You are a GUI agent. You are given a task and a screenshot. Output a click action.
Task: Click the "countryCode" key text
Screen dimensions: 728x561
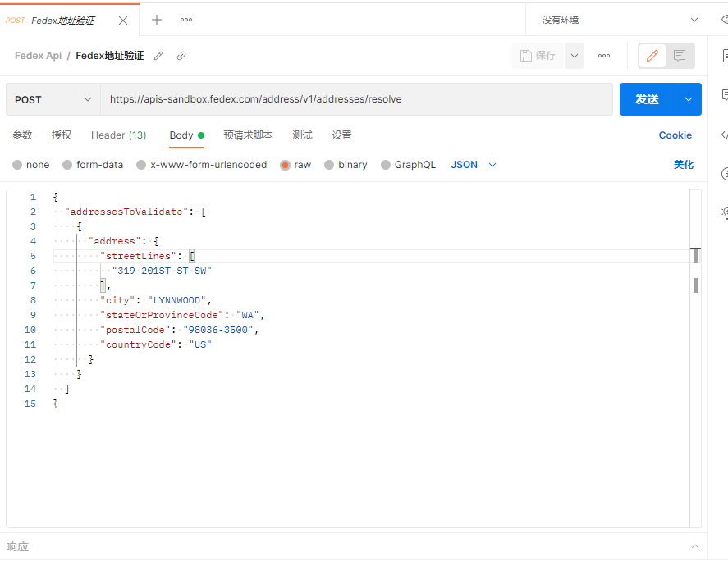coord(138,344)
